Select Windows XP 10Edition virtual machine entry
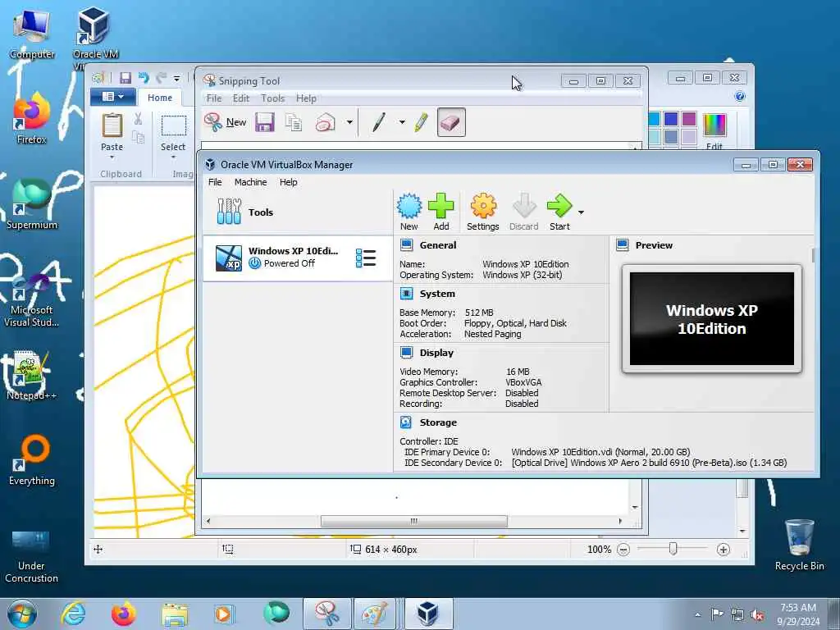Viewport: 840px width, 630px height. click(298, 258)
